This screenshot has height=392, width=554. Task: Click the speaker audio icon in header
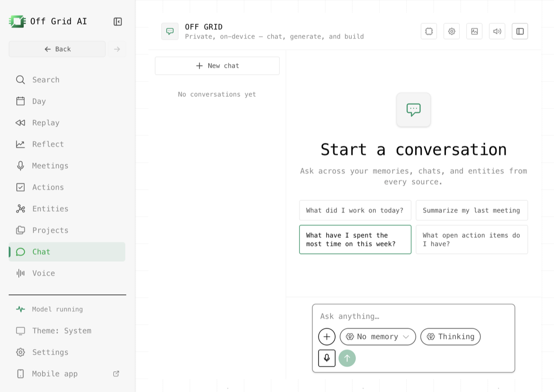click(x=497, y=31)
